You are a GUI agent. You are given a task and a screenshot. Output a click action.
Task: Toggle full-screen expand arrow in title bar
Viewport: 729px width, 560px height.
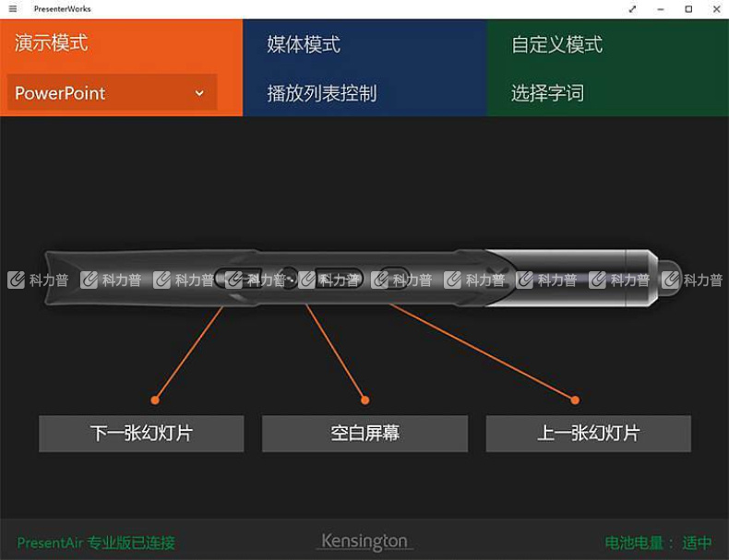click(632, 9)
